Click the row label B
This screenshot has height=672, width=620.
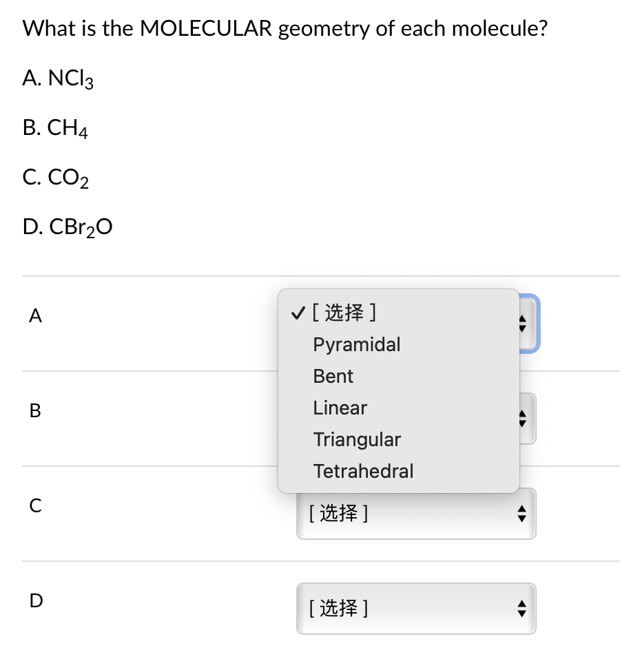(35, 410)
